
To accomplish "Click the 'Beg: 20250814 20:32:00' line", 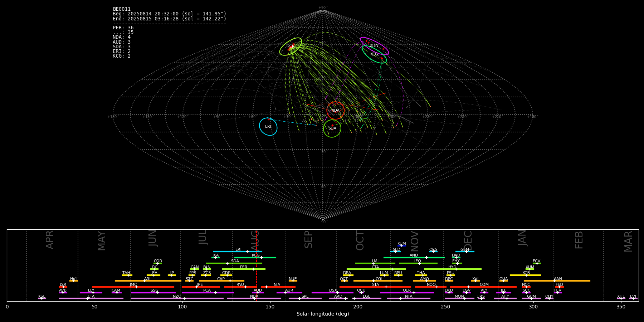I will click(170, 14).
